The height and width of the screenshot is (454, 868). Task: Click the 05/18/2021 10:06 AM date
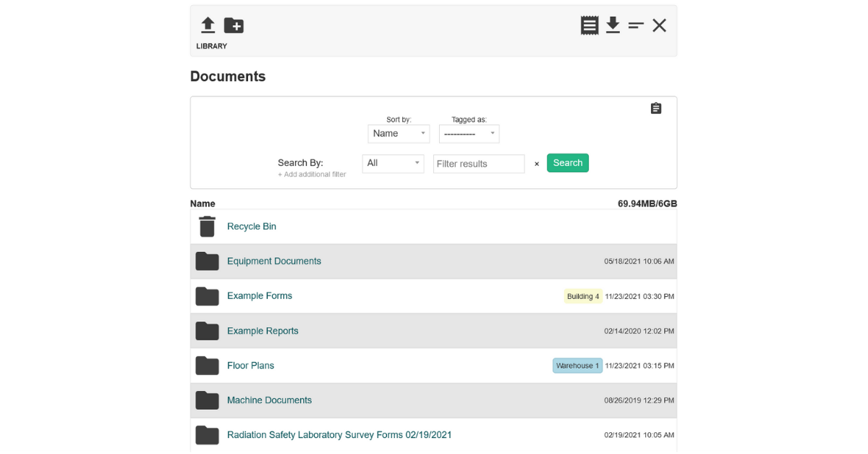(x=639, y=261)
